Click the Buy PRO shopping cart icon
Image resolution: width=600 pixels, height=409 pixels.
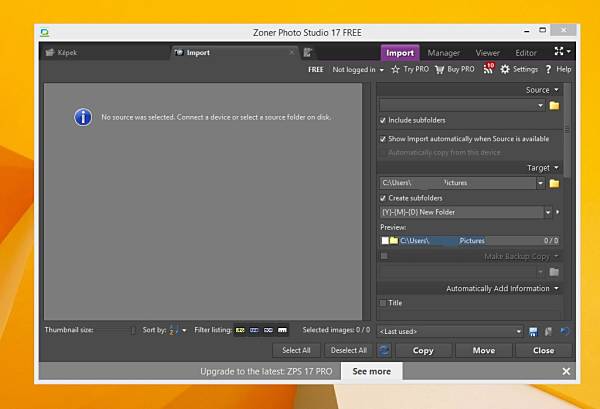point(440,70)
